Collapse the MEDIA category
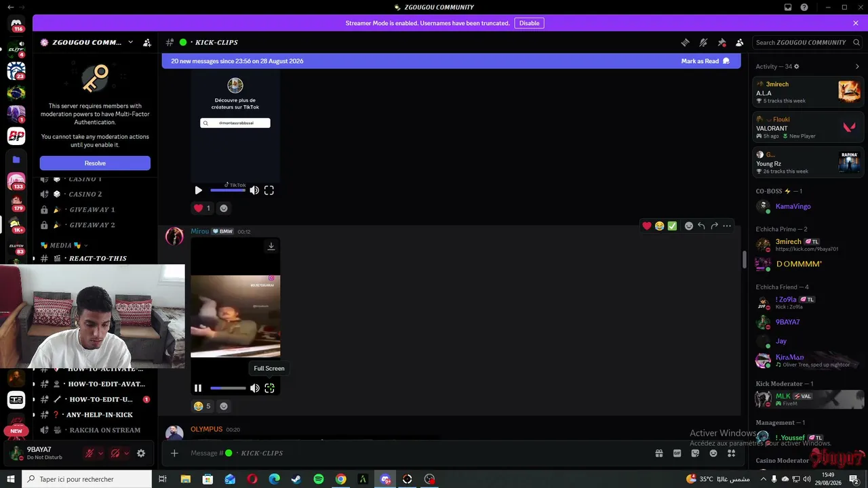This screenshot has width=868, height=488. 64,245
